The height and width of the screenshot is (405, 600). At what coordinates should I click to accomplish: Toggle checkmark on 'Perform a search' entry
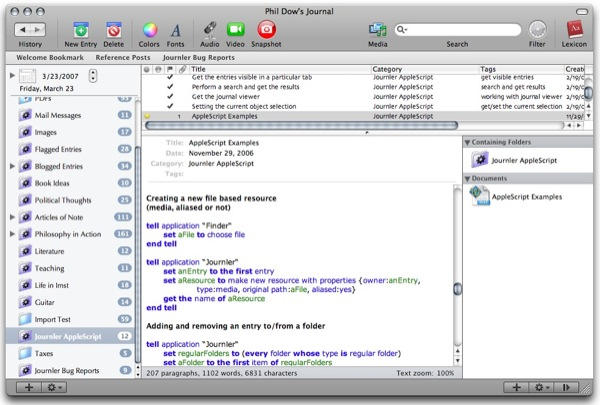coord(170,87)
